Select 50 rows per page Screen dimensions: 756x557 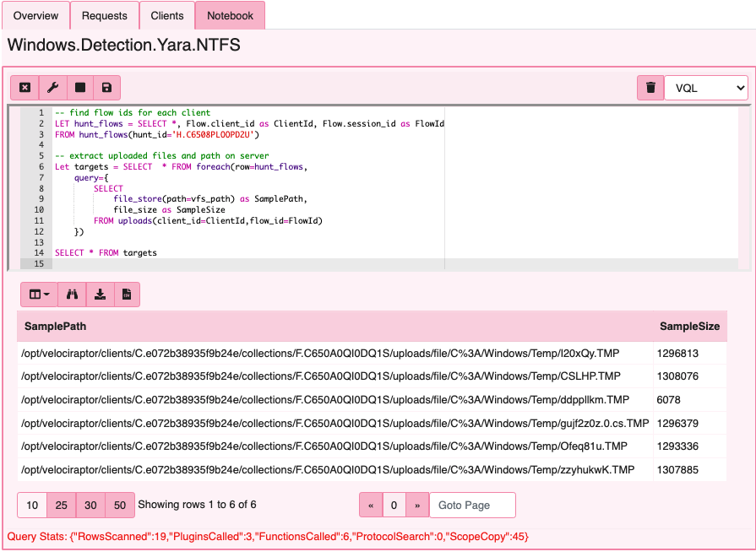click(119, 505)
